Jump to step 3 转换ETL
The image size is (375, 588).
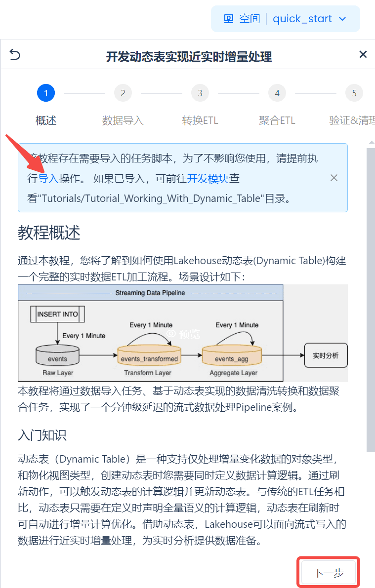[x=200, y=93]
